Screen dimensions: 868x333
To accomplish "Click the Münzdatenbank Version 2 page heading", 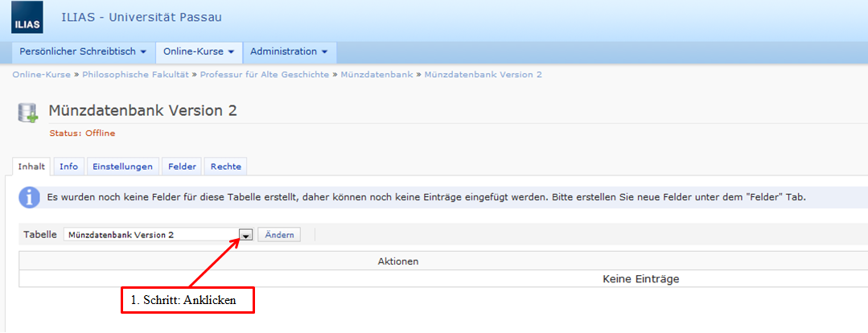I will pos(142,111).
